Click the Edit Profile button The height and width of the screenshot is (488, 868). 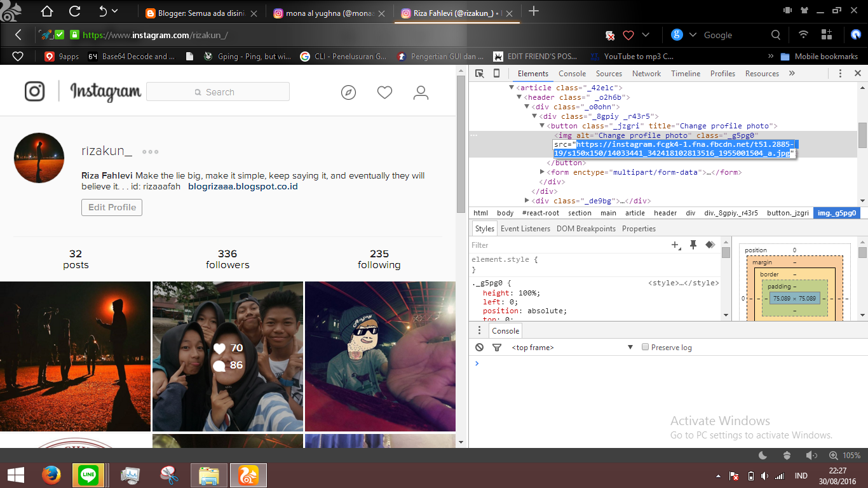(x=112, y=207)
